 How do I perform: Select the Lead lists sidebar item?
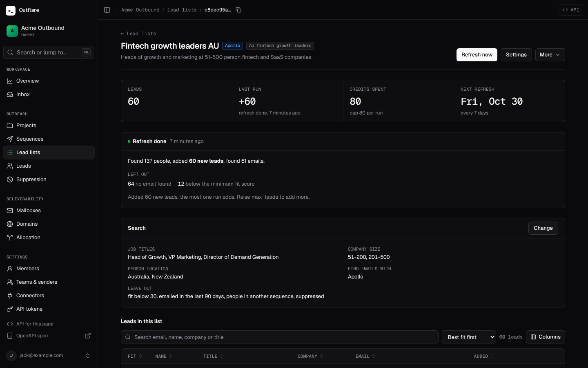point(49,153)
